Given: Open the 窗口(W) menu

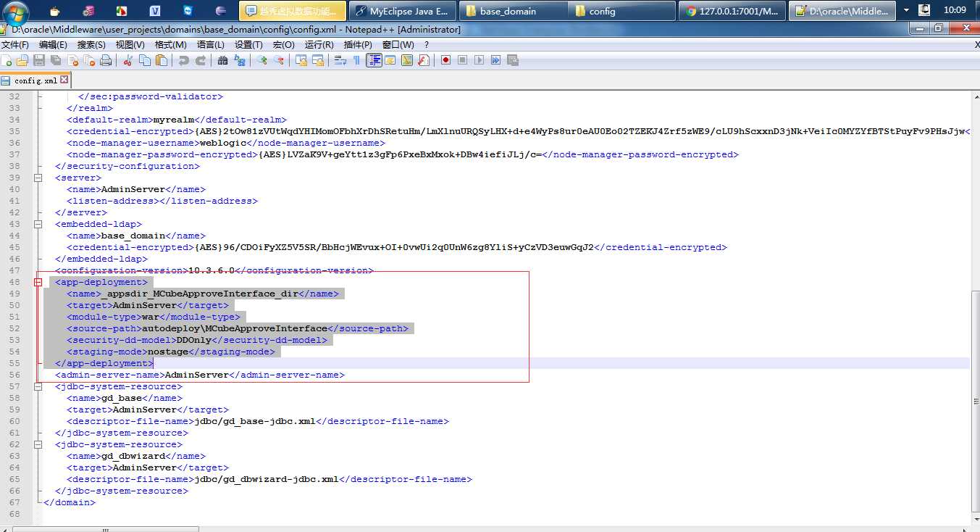Looking at the screenshot, I should coord(398,45).
